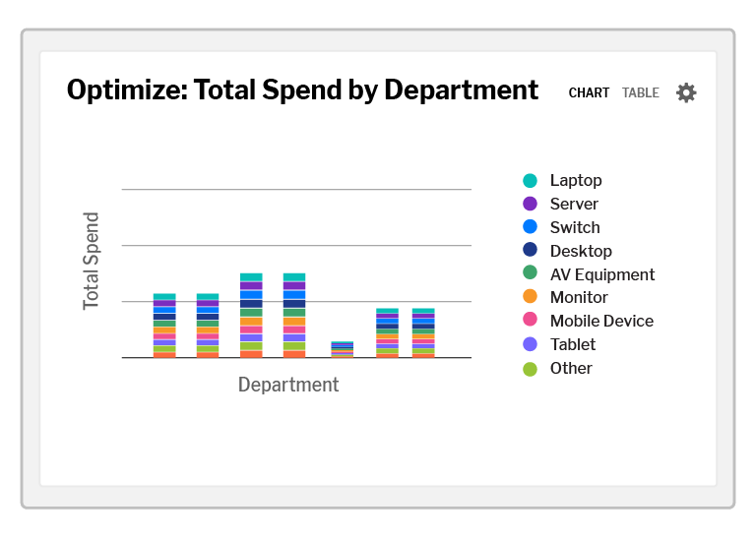Toggle the Monitor legend orange dot
The image size is (756, 539).
click(530, 296)
